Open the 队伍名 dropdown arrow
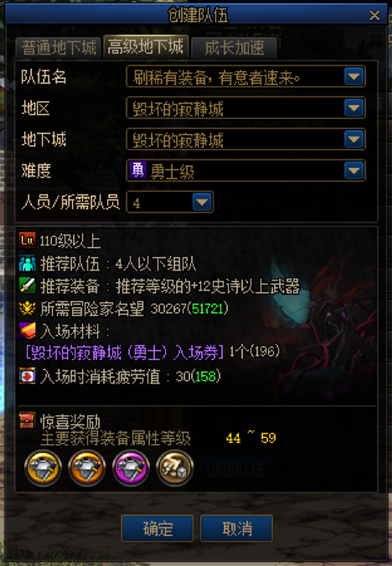The height and width of the screenshot is (566, 392). pos(353,76)
